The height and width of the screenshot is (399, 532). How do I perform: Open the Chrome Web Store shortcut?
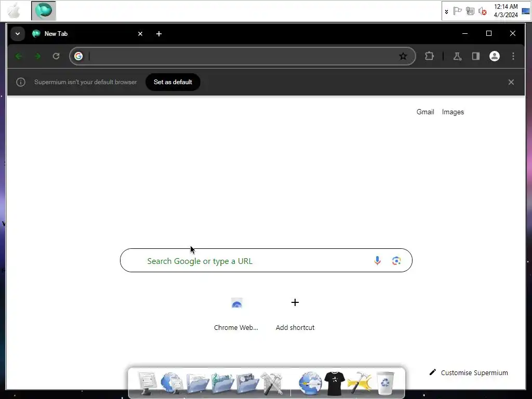click(x=236, y=313)
